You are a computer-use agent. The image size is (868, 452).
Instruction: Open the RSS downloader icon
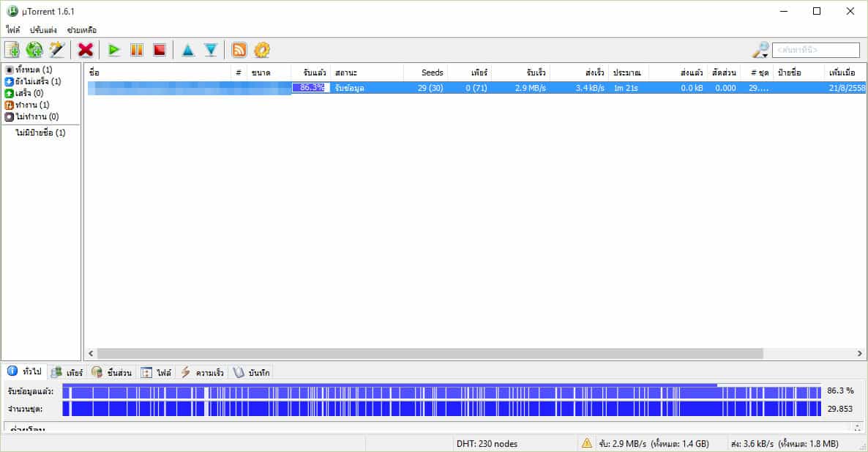tap(239, 50)
